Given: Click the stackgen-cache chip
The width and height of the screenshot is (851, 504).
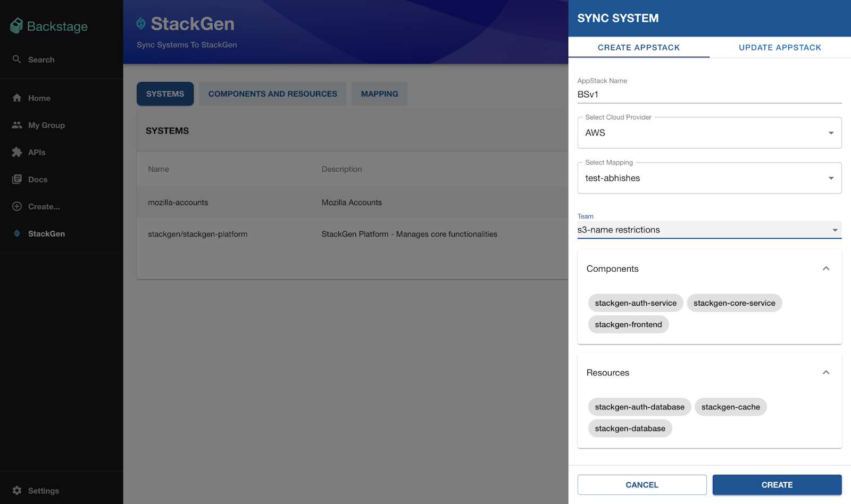Looking at the screenshot, I should [730, 407].
